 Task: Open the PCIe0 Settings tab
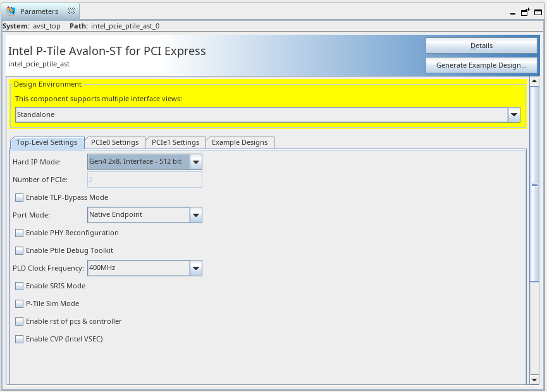coord(114,143)
